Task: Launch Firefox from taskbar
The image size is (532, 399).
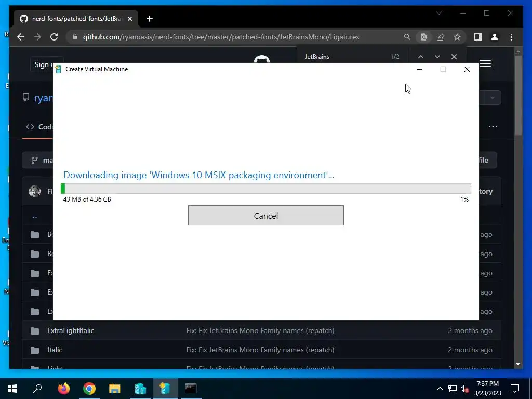Action: pos(63,389)
